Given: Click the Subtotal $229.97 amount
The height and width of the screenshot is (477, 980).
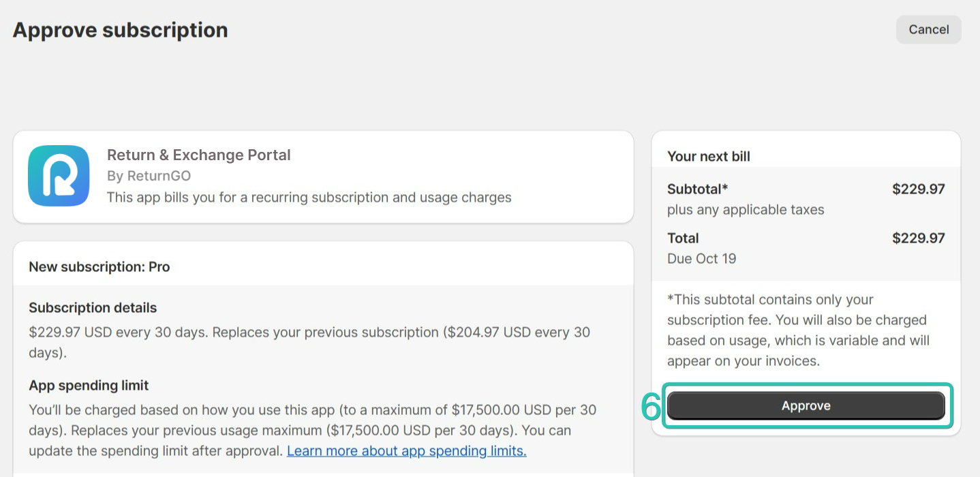Looking at the screenshot, I should [919, 189].
